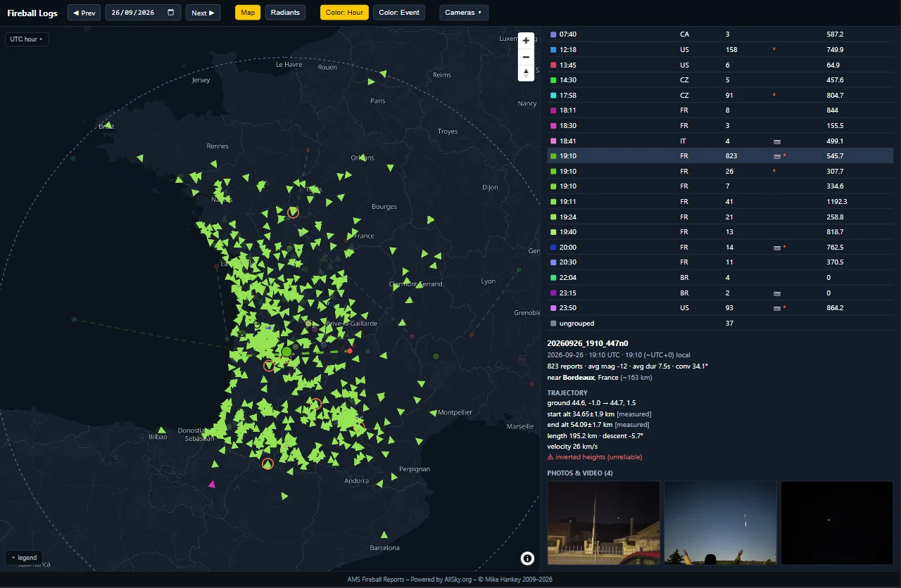901x588 pixels.
Task: Click the magenta triangle marker on map
Action: [212, 484]
